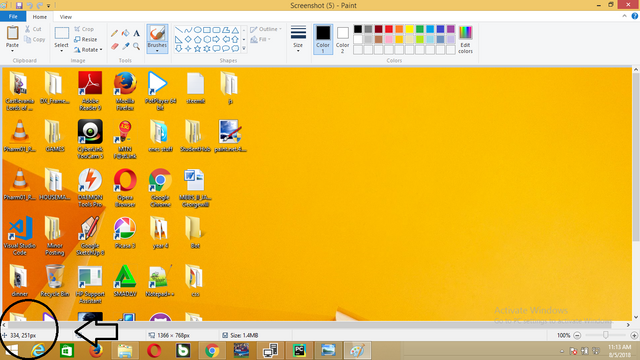
Task: Open PyCharm from the taskbar
Action: pos(299,351)
